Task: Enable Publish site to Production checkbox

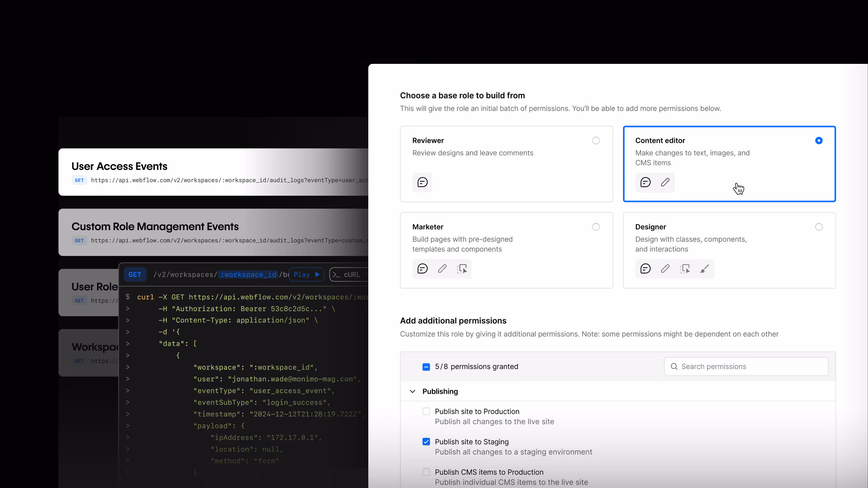Action: coord(426,411)
